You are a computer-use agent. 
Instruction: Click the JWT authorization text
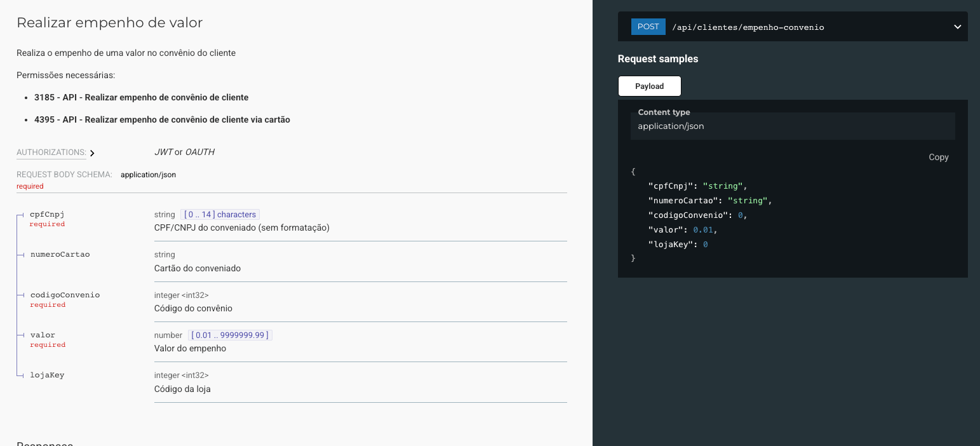pyautogui.click(x=163, y=152)
